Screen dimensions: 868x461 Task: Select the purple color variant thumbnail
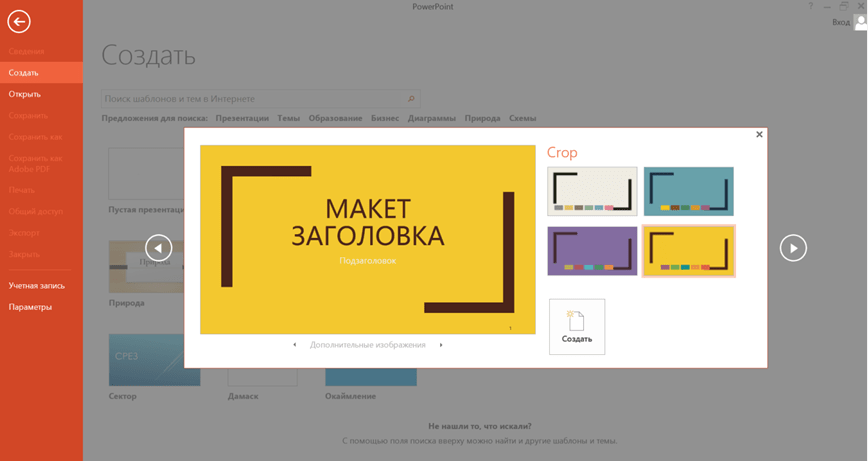(x=592, y=250)
